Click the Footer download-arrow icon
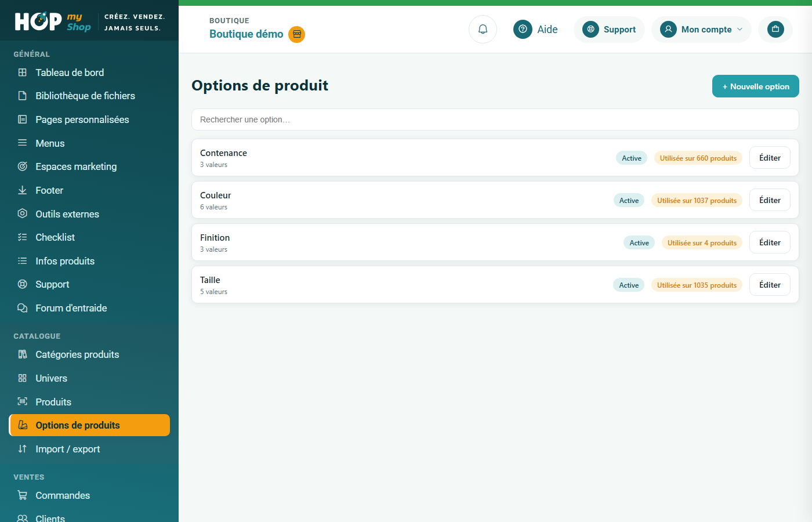 point(23,190)
